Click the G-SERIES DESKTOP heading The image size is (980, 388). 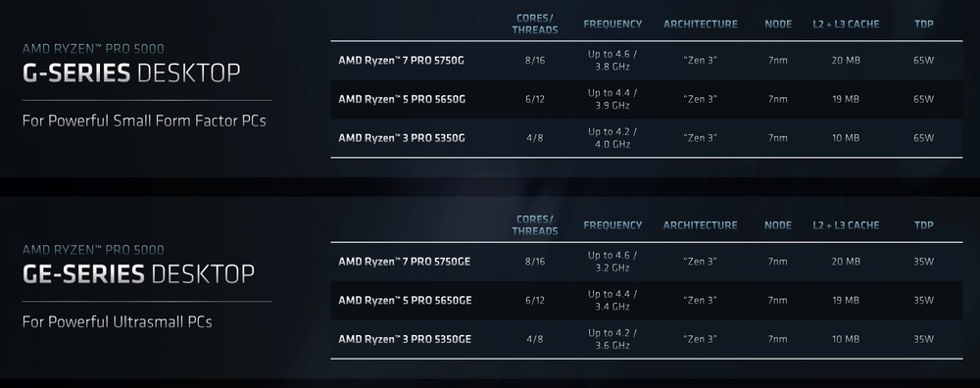coord(131,73)
